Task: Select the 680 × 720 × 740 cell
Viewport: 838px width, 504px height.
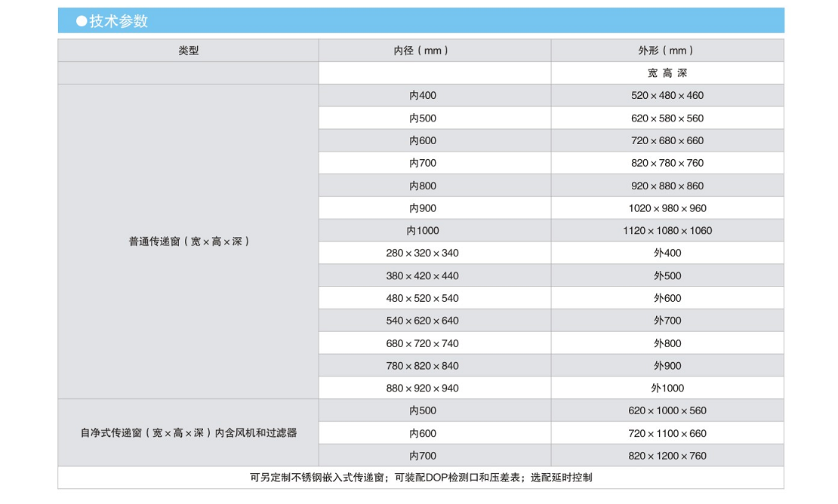Action: (435, 343)
